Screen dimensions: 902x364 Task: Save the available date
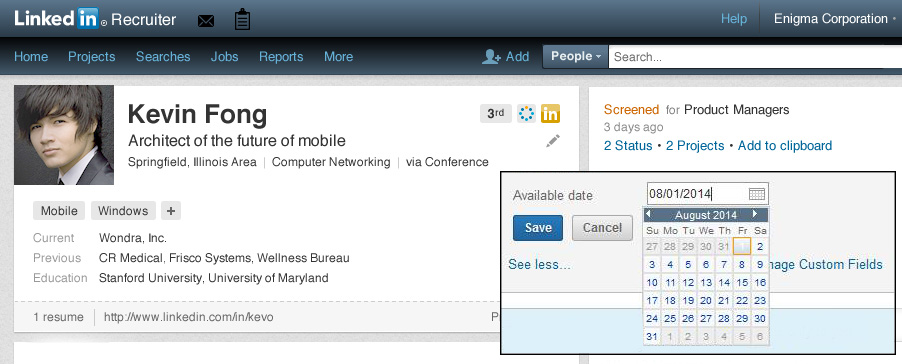click(x=538, y=228)
